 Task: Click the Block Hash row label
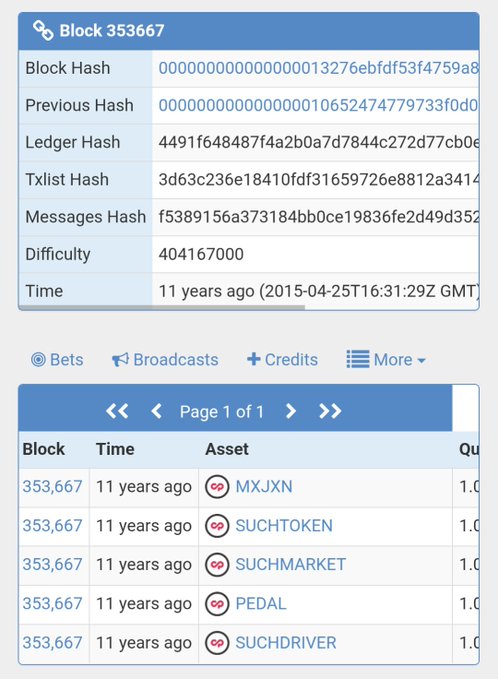[x=68, y=68]
